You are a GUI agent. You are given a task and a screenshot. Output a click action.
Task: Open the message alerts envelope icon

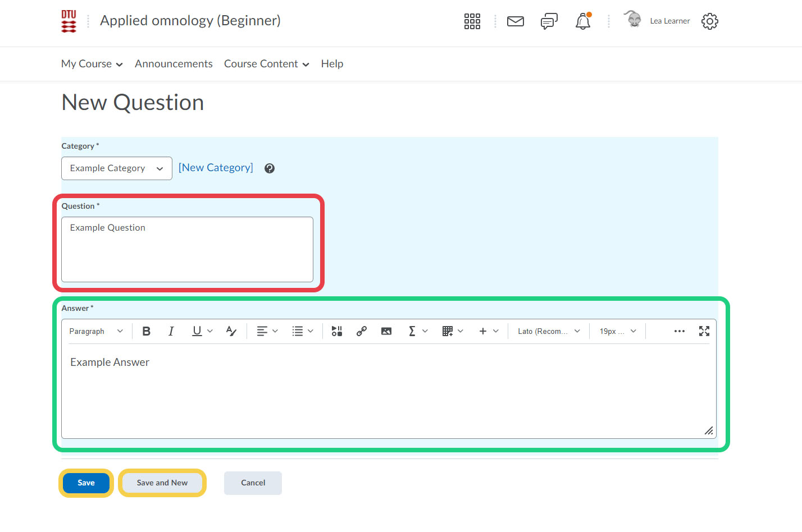[x=516, y=21]
